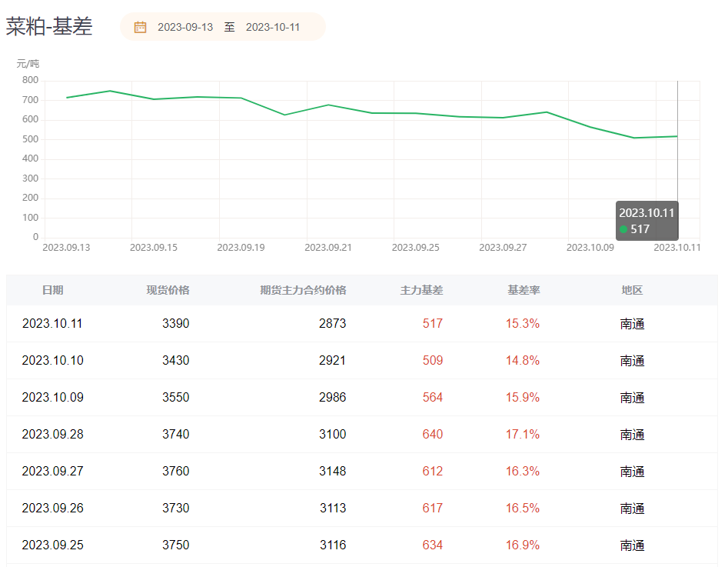Select basis rate 17.1%
The image size is (728, 567).
tap(522, 434)
